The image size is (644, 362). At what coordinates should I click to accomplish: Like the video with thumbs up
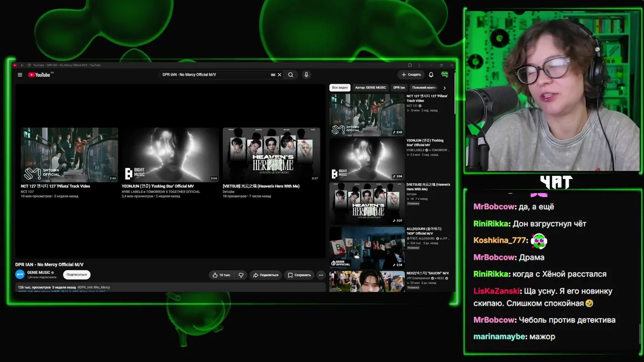pos(221,275)
